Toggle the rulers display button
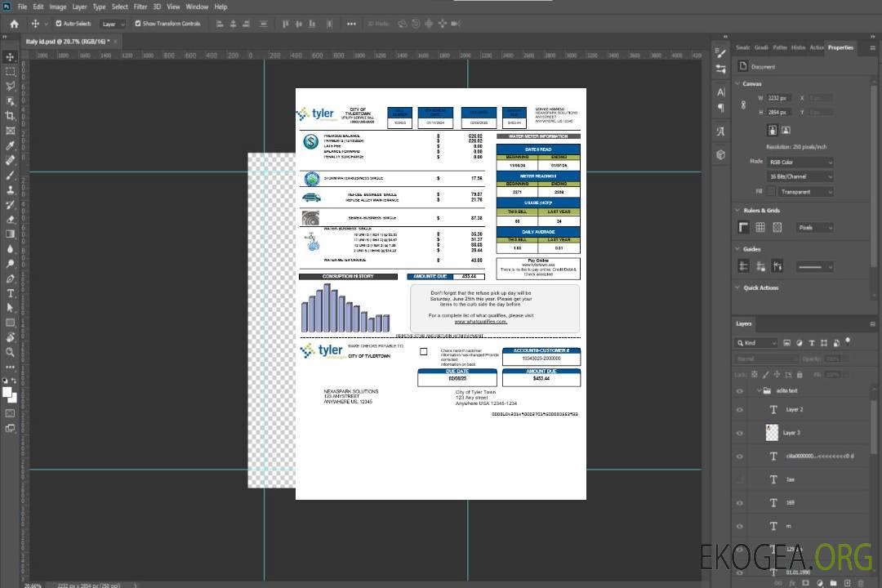Screen dimensions: 882x588 [744, 227]
